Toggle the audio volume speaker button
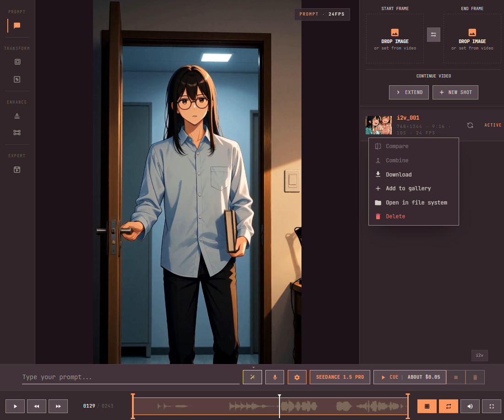The height and width of the screenshot is (420, 504). (x=470, y=406)
